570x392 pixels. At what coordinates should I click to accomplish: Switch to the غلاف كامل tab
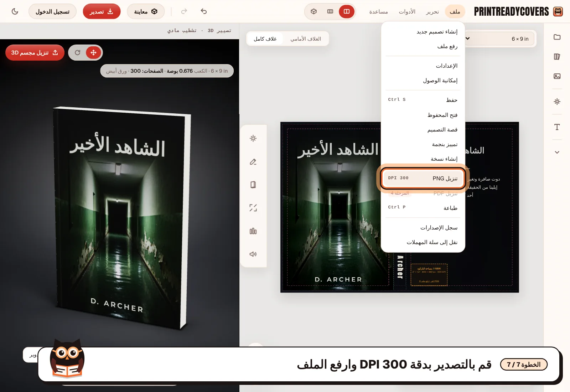(x=265, y=38)
